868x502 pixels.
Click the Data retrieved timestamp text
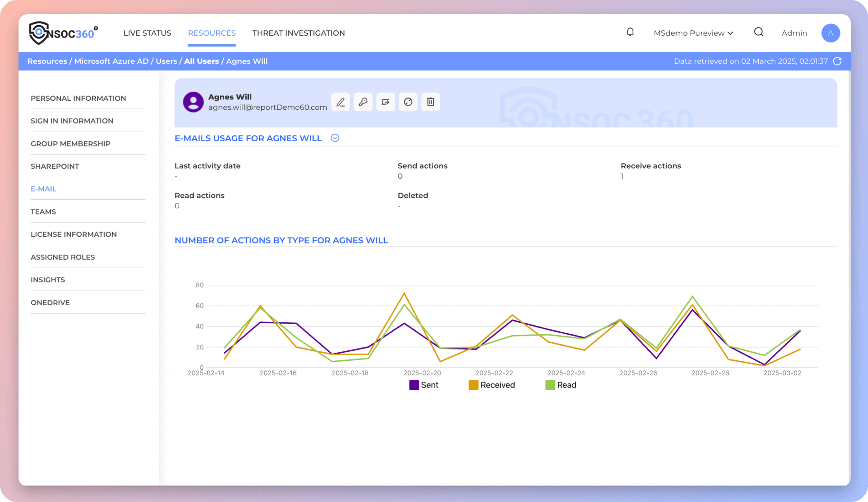751,61
